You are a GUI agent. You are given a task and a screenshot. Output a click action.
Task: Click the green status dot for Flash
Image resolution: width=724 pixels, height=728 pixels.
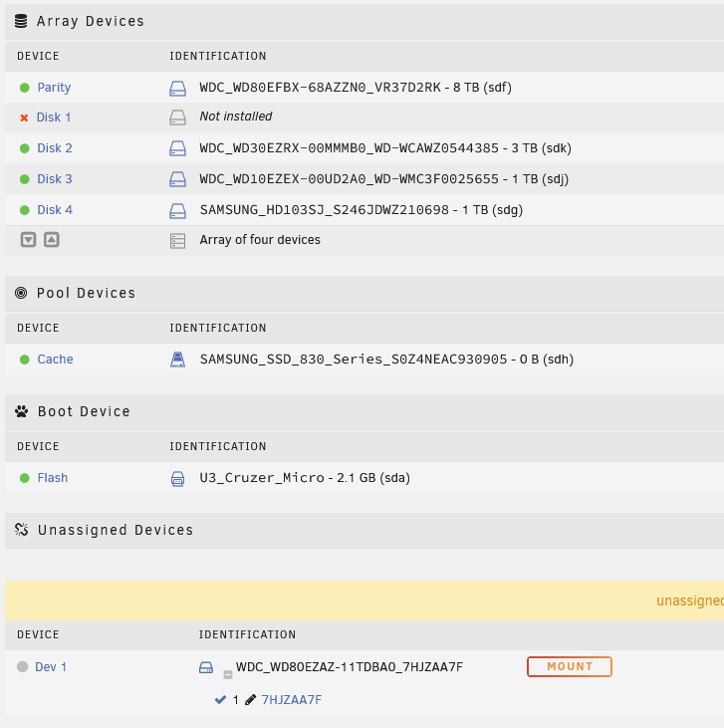tap(25, 478)
